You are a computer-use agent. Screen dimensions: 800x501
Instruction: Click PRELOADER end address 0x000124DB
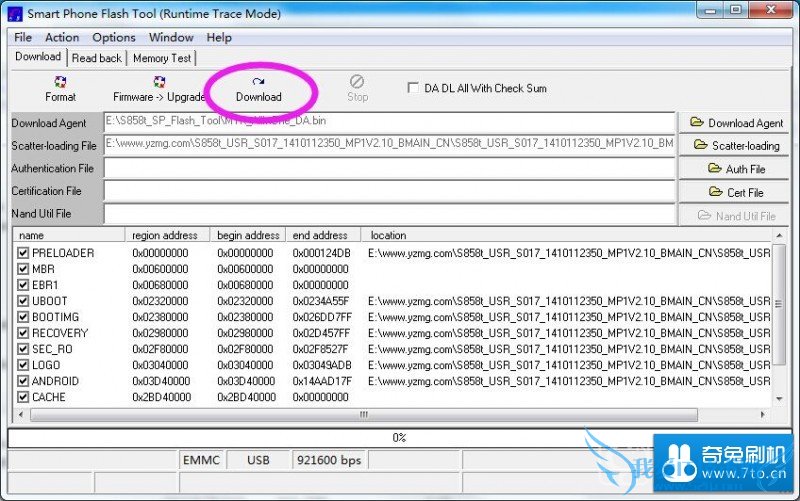point(321,253)
